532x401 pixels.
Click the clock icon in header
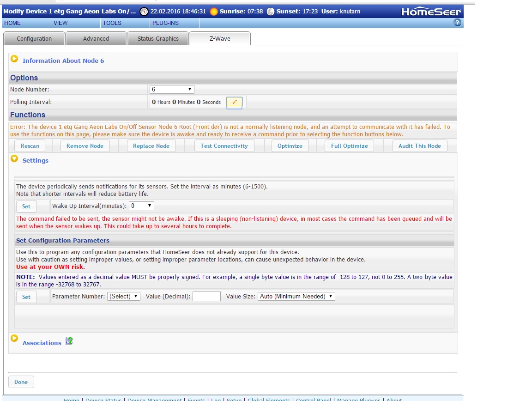144,12
